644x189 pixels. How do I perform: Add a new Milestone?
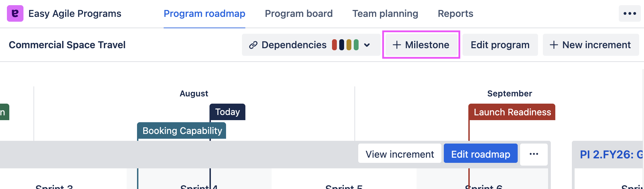(x=421, y=45)
